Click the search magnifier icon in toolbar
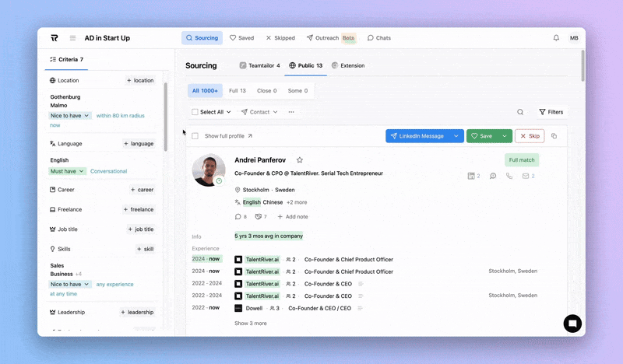623x364 pixels. [521, 112]
